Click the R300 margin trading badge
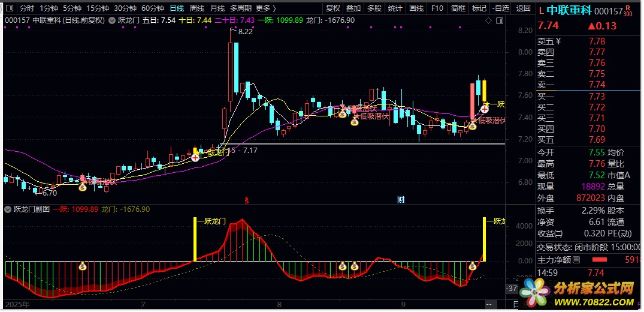The height and width of the screenshot is (312, 644). (x=628, y=11)
